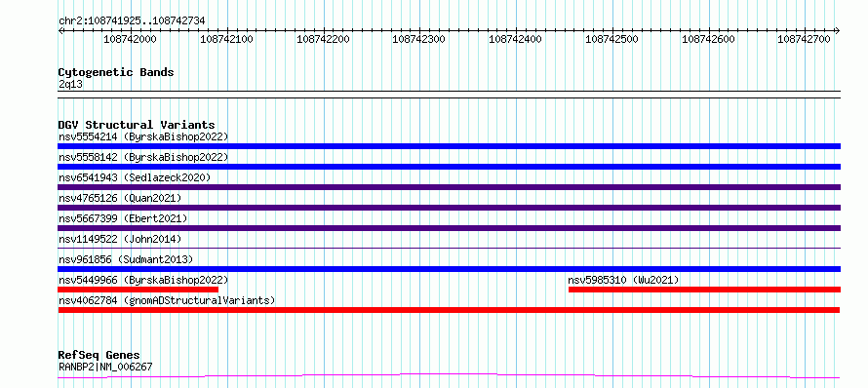The width and height of the screenshot is (868, 388).
Task: Click ruler coordinate 108742400
Action: point(515,39)
